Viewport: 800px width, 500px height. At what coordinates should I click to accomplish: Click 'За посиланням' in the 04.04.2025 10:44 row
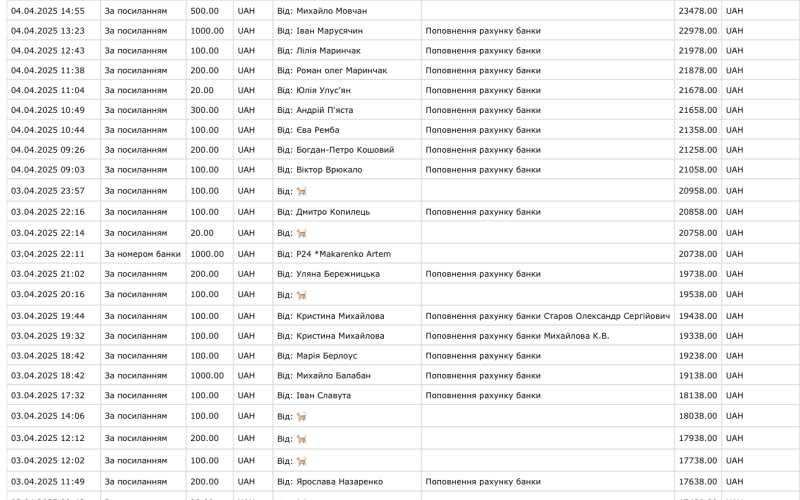click(x=136, y=130)
